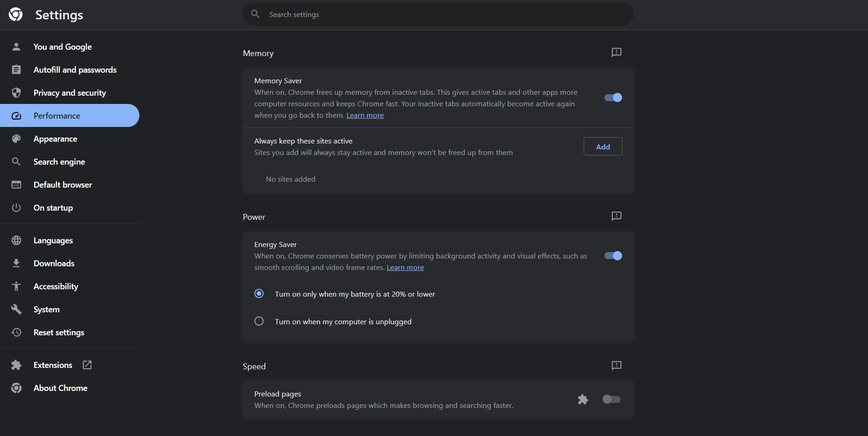The width and height of the screenshot is (868, 436).
Task: Click Add to keep a site active
Action: click(x=603, y=146)
